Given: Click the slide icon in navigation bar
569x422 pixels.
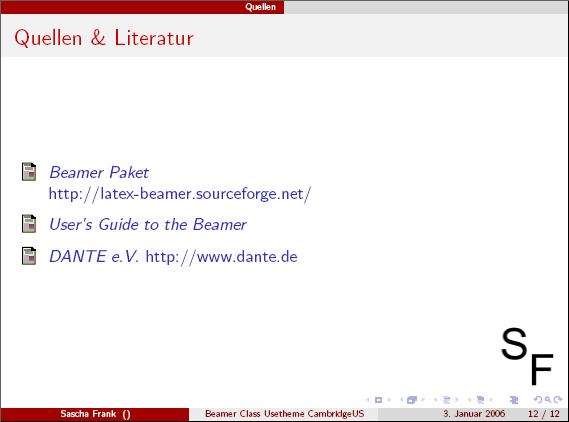Looking at the screenshot, I should [378, 400].
